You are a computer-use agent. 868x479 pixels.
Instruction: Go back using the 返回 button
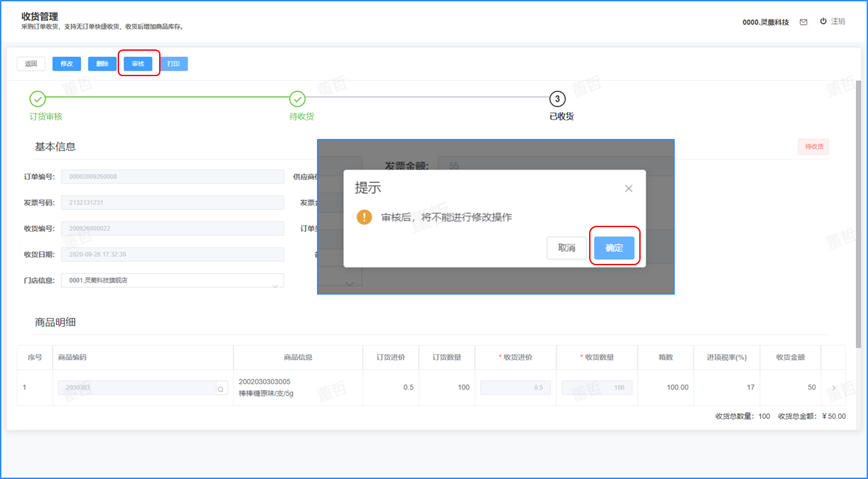tap(31, 63)
